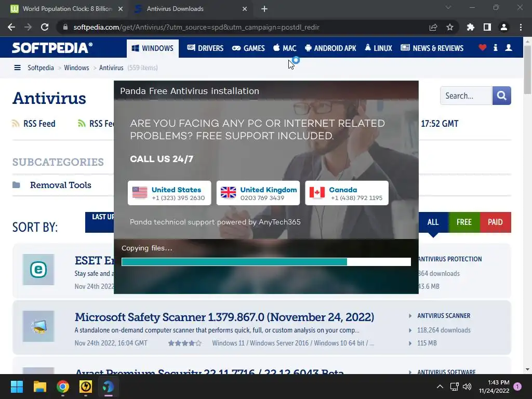Show hidden system tray icons chevron

(x=440, y=387)
